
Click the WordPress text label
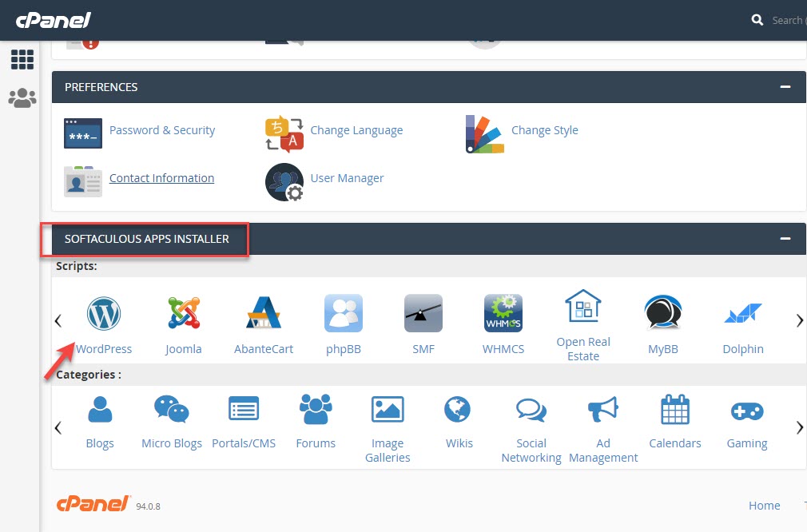(103, 349)
